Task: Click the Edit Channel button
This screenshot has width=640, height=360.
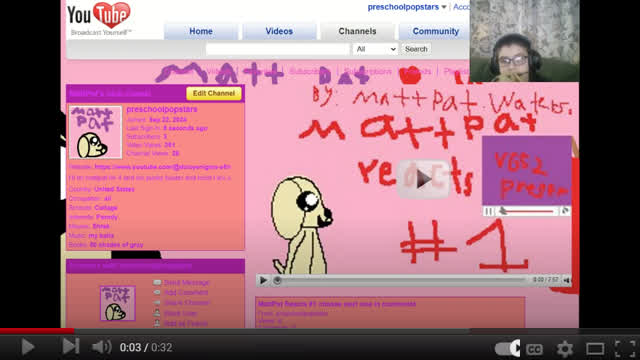Action: pos(214,93)
